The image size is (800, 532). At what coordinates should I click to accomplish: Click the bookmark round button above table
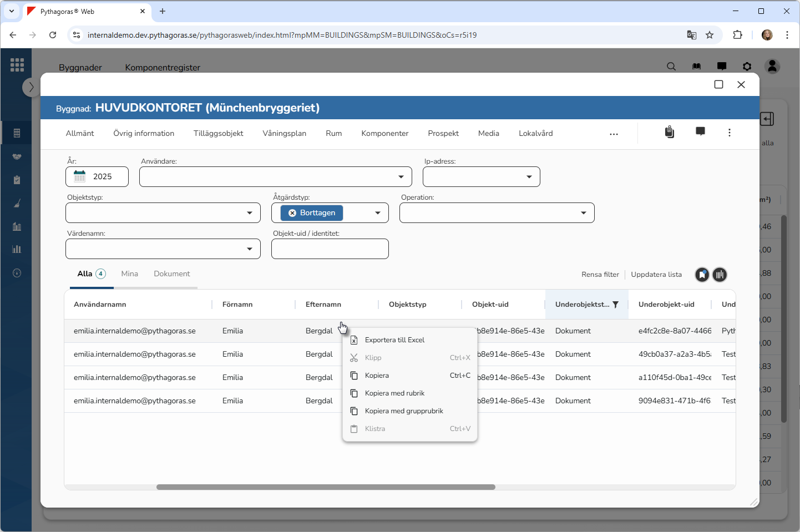click(x=702, y=275)
